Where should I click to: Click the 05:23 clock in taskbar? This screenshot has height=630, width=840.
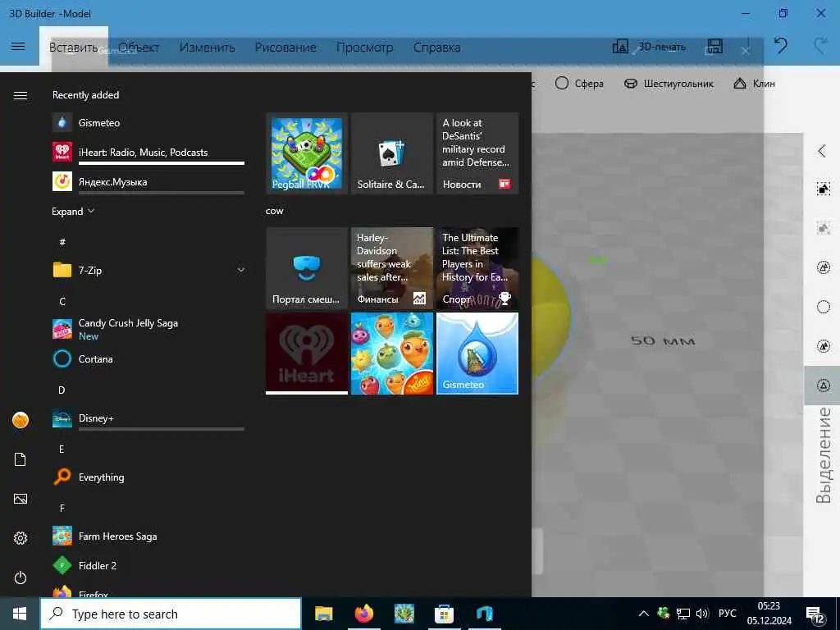click(x=769, y=606)
